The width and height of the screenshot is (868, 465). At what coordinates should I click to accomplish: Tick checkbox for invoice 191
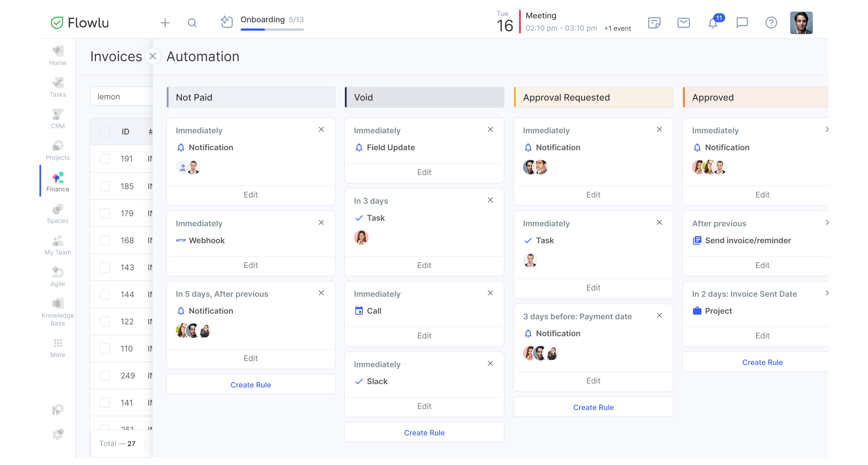(105, 158)
